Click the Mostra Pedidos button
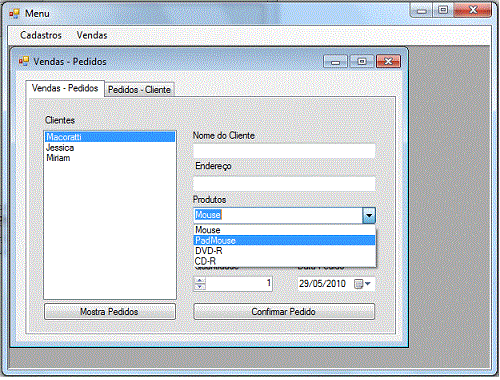 click(110, 312)
